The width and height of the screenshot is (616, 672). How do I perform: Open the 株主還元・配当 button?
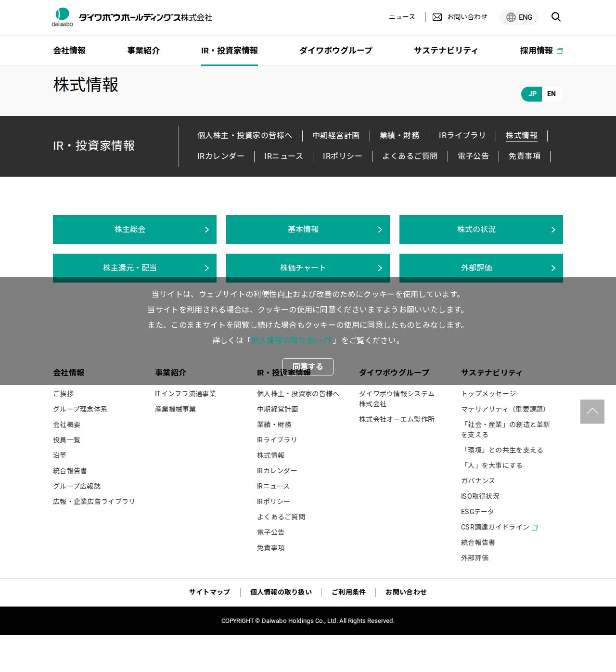[x=135, y=268]
